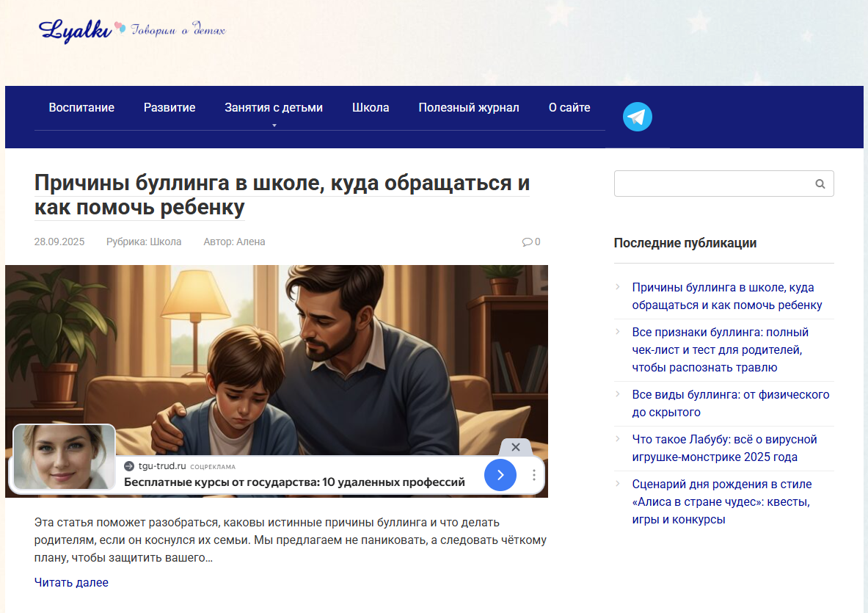868x613 pixels.
Task: Click the date 28.09.2025
Action: point(59,242)
